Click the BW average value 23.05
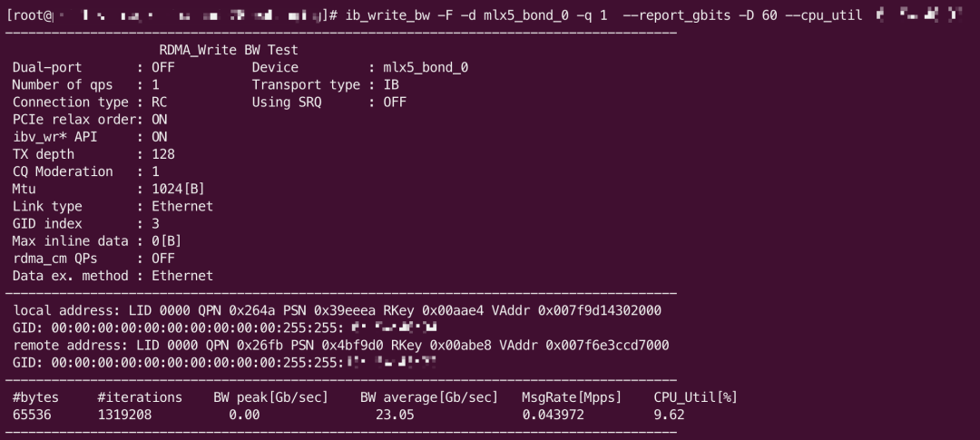The height and width of the screenshot is (440, 980). point(394,415)
